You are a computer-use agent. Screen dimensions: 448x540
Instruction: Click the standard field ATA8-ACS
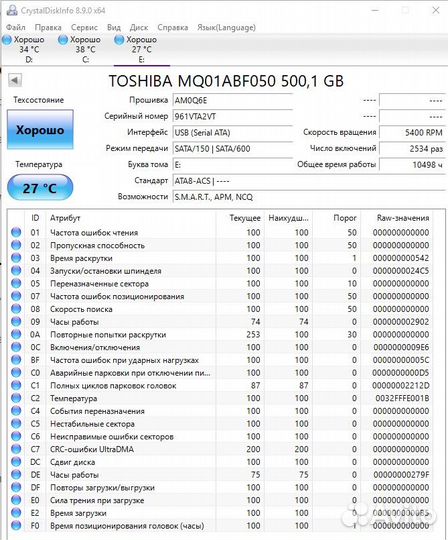(x=309, y=181)
